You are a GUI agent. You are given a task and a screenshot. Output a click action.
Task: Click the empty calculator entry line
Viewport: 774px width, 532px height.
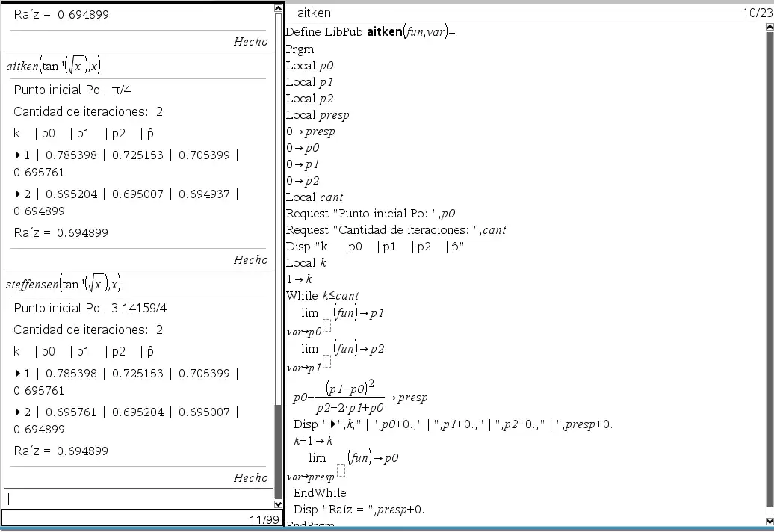[x=138, y=498]
